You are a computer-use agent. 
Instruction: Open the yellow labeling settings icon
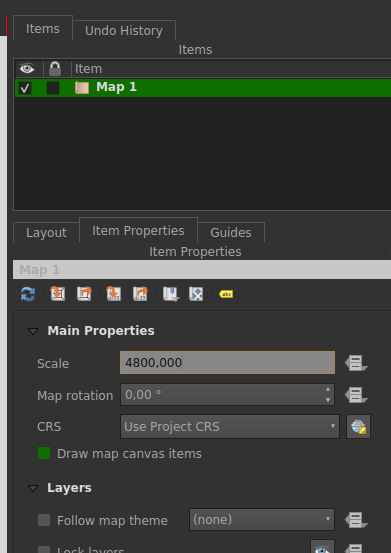[226, 294]
